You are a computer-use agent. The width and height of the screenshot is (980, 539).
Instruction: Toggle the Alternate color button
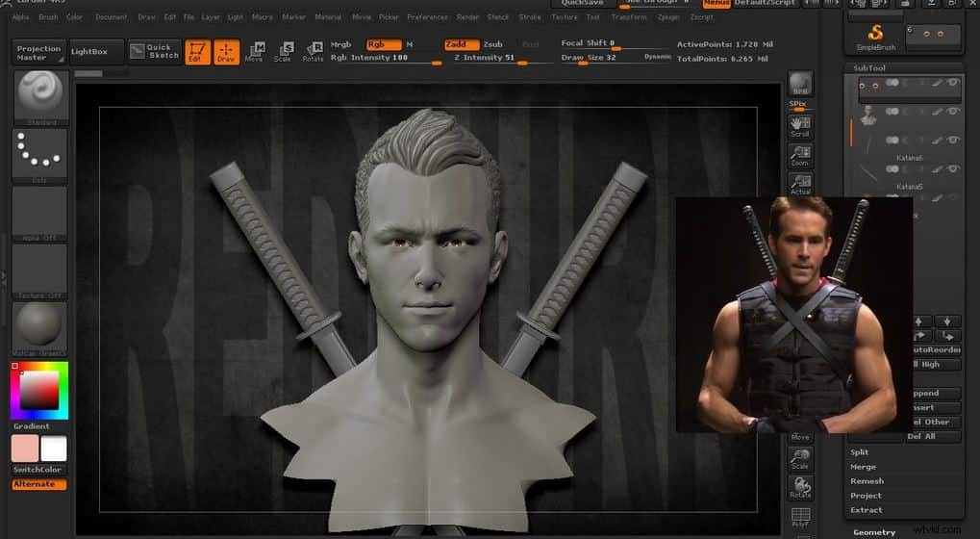pyautogui.click(x=38, y=484)
